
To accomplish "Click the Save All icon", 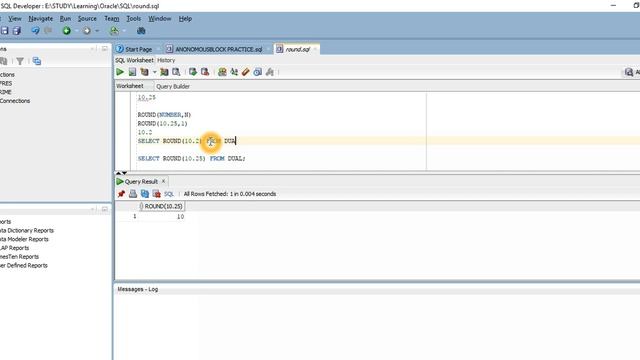I will click(x=16, y=31).
